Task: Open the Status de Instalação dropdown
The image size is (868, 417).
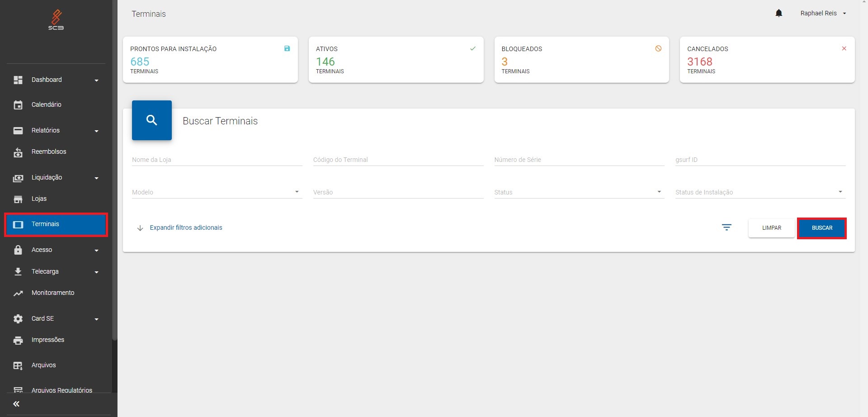Action: 760,192
